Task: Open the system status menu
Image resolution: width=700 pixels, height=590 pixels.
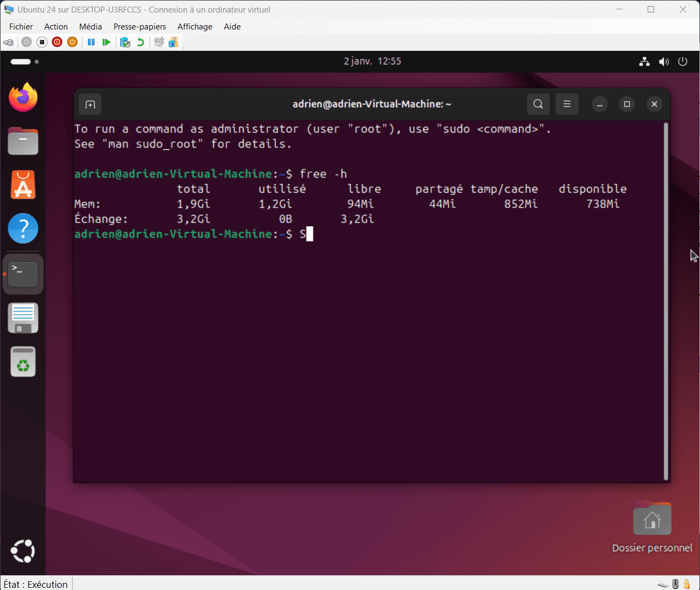Action: (663, 61)
